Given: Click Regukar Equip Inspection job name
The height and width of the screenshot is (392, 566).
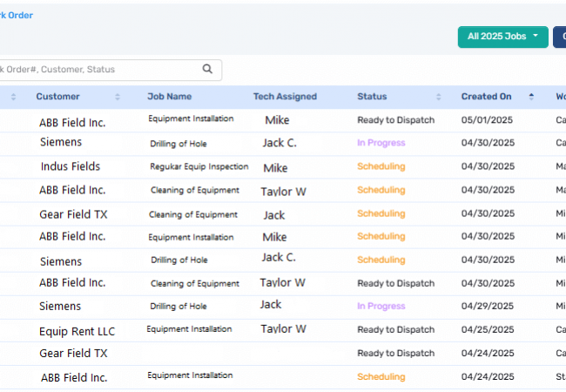Looking at the screenshot, I should click(x=199, y=166).
